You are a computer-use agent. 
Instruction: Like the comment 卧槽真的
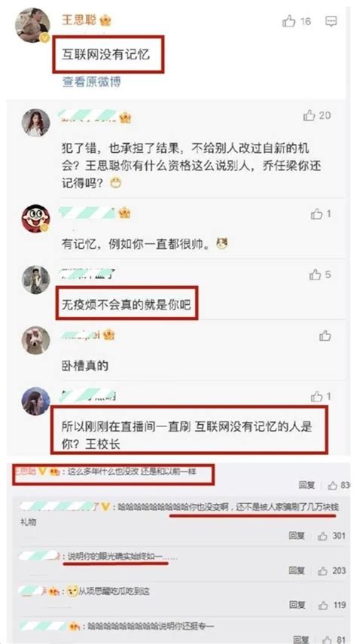point(325,336)
